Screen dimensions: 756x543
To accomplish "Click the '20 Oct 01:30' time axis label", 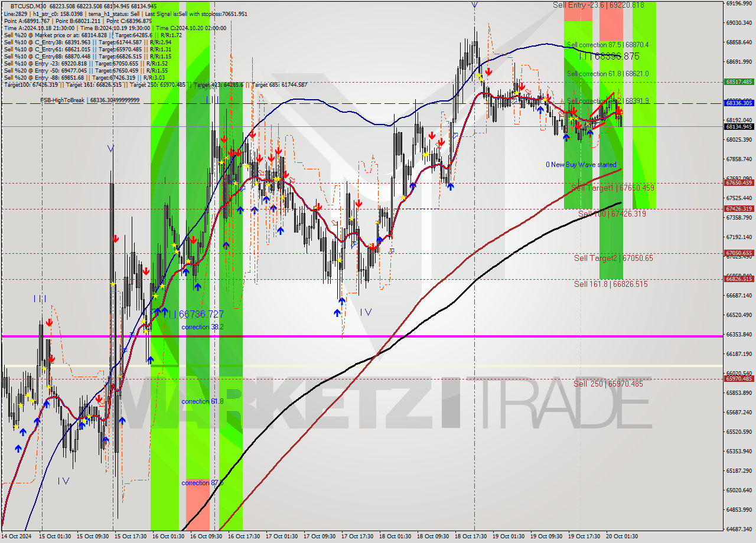I will click(x=621, y=537).
